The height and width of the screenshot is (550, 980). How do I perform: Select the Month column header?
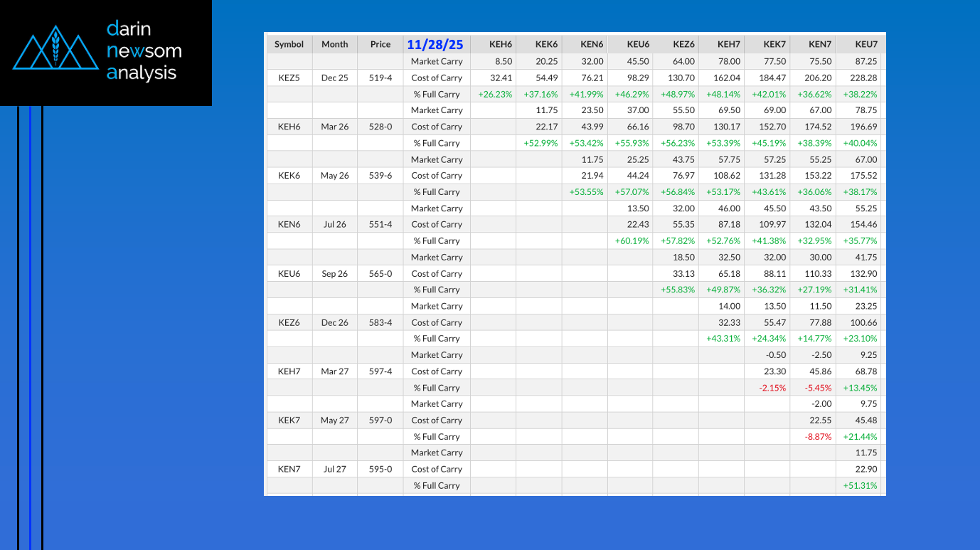pyautogui.click(x=334, y=44)
